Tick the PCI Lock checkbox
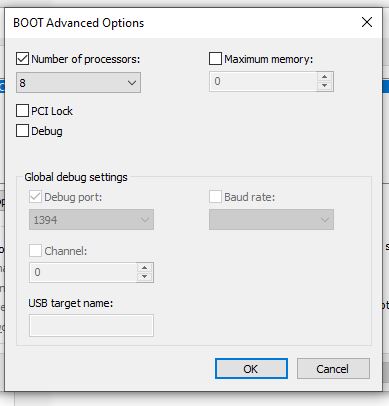This screenshot has height=406, width=389. pyautogui.click(x=22, y=111)
